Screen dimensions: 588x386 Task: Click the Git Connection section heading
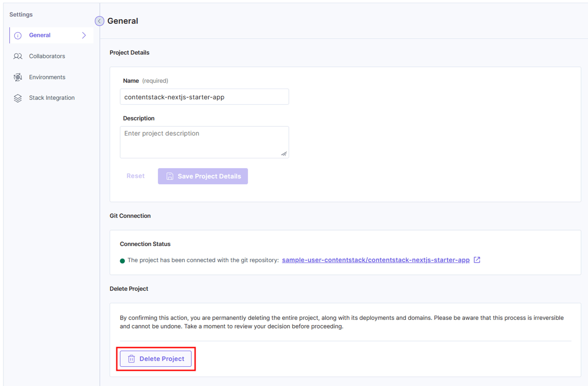[130, 216]
